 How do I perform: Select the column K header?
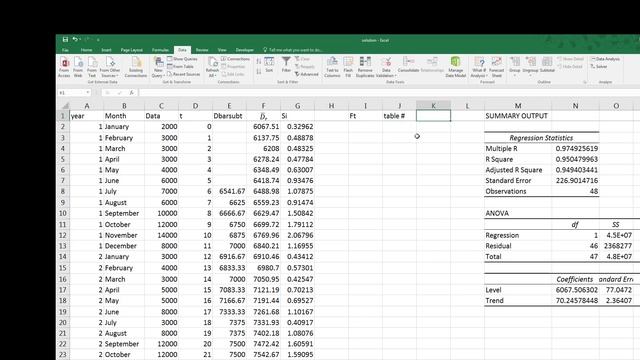(x=433, y=106)
